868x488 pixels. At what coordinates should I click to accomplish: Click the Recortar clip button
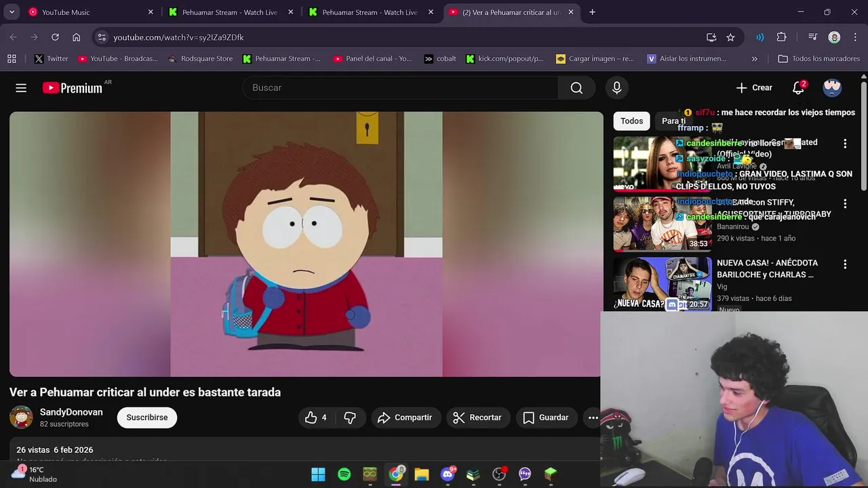coord(477,418)
